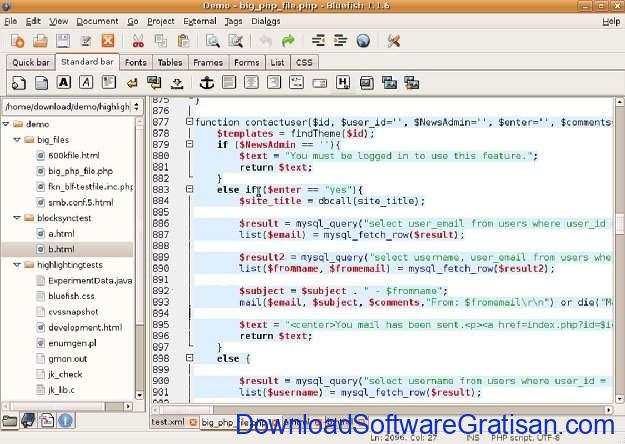Screen dimensions: 625x444
Task: Open Preferences with the tools icon
Action: (x=393, y=41)
